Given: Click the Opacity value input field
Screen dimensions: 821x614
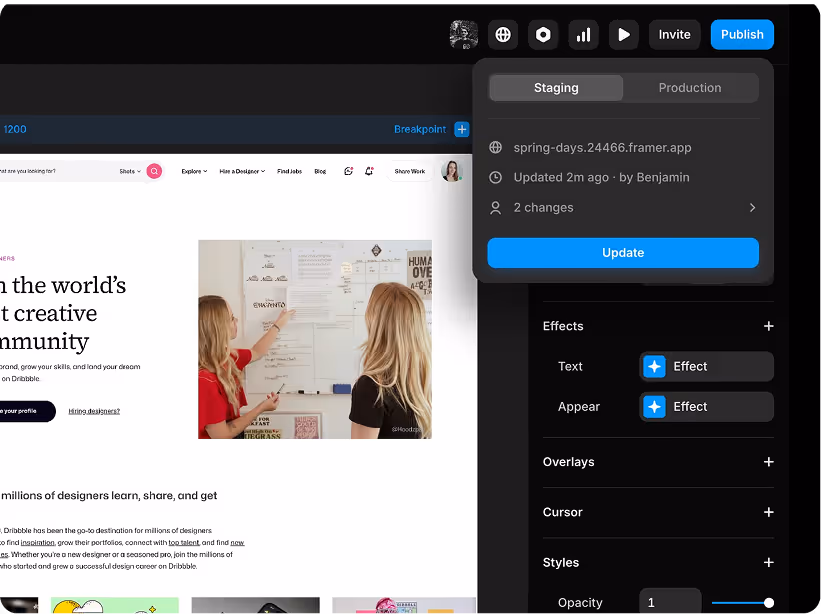Looking at the screenshot, I should tap(670, 602).
